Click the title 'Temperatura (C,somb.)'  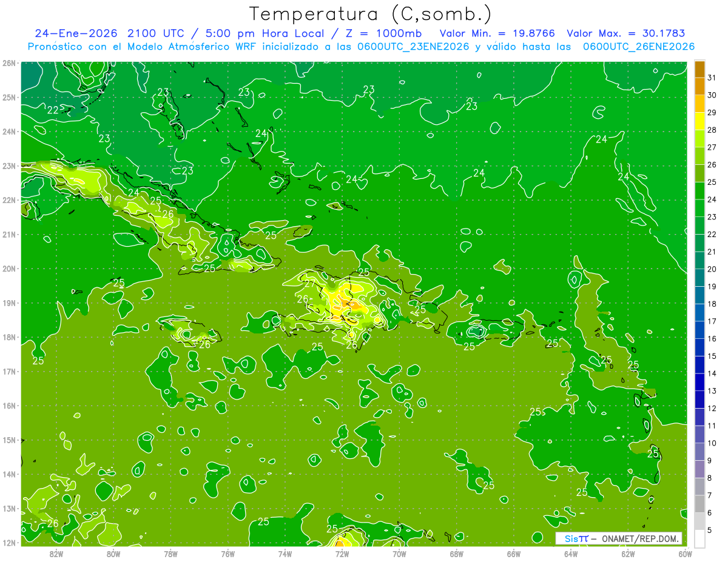coord(371,14)
